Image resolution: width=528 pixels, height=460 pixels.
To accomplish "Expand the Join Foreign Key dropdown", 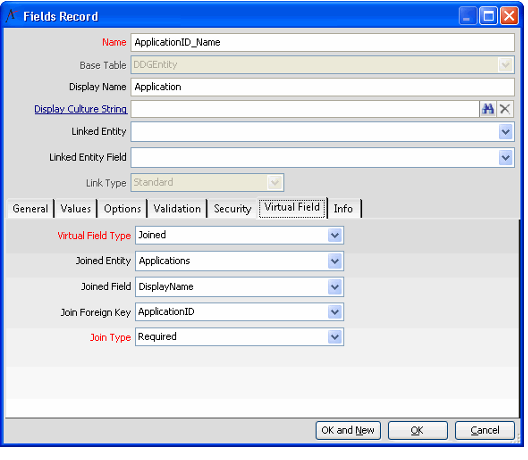I will point(335,312).
